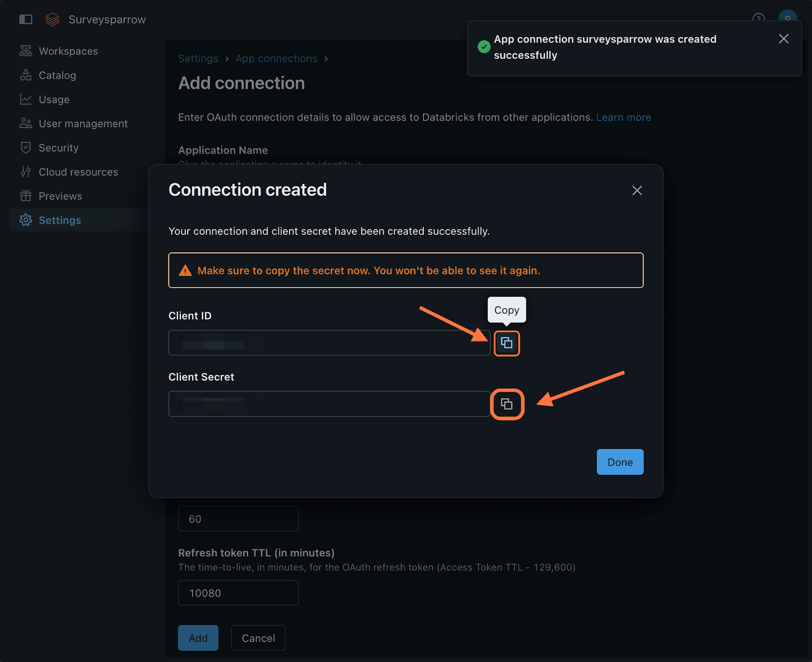
Task: Close the Connection created dialog
Action: (637, 191)
